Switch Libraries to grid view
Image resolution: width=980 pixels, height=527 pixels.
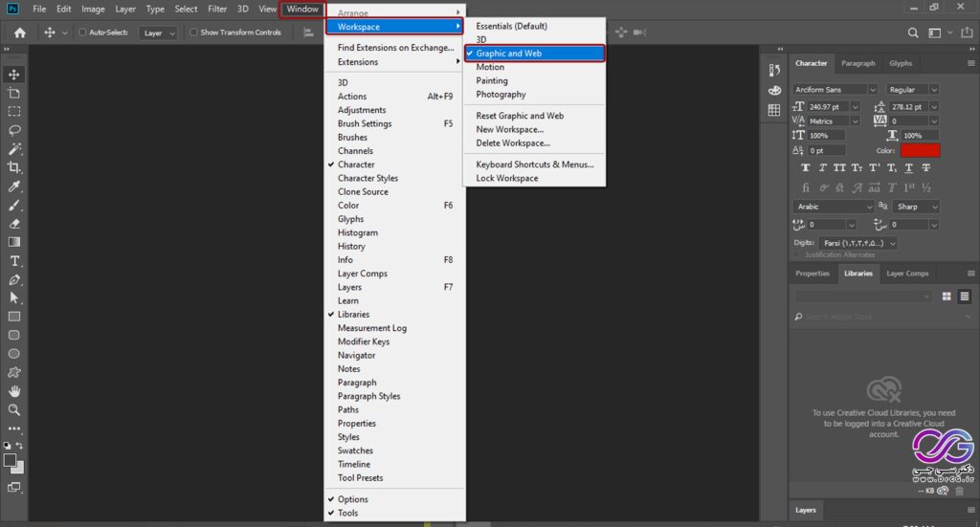coord(947,296)
